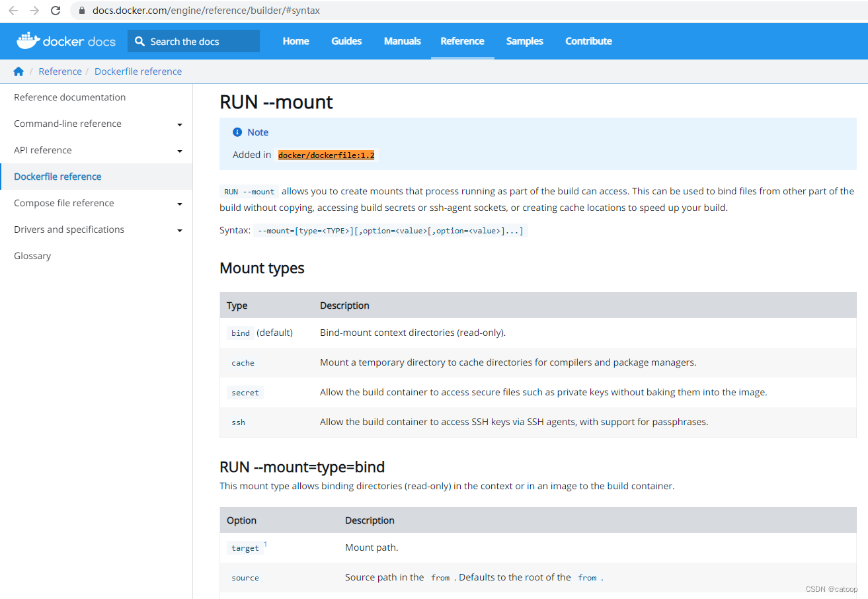Screen dimensions: 868x599
Task: Click footnote 1 beside target
Action: tap(265, 545)
